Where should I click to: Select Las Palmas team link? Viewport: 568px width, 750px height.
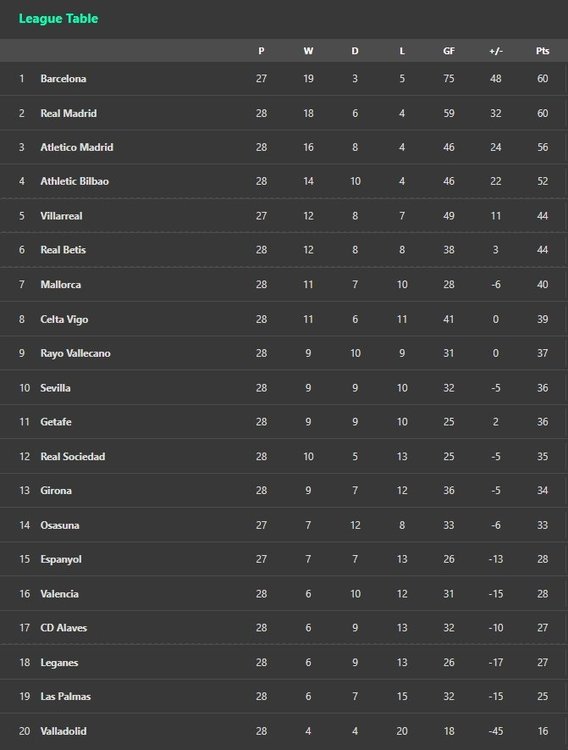66,696
